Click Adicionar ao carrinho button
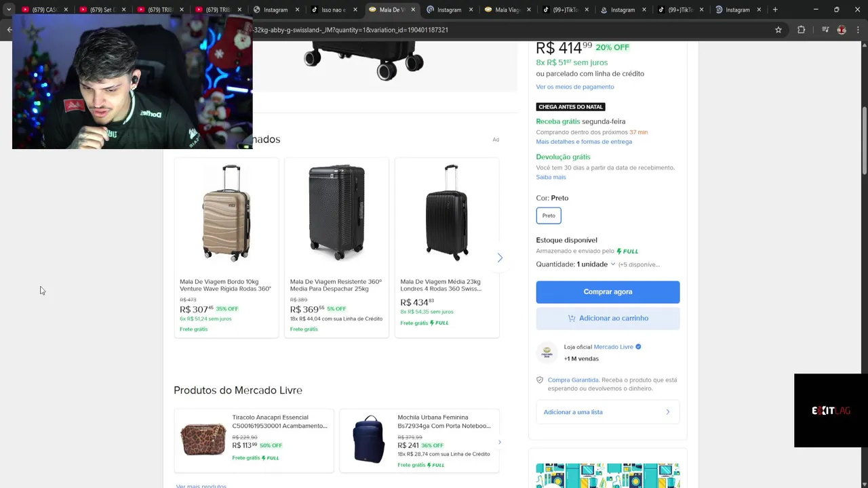 point(608,319)
